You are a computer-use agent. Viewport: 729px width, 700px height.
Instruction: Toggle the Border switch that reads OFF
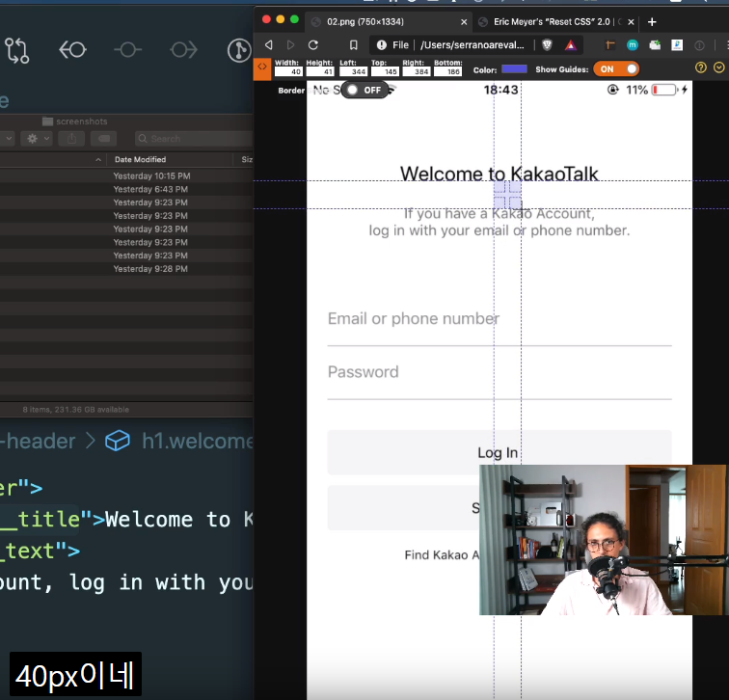click(364, 90)
